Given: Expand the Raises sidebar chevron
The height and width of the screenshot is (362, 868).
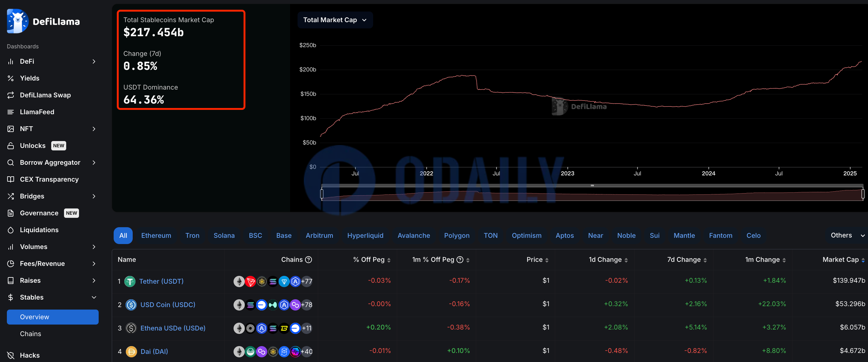Looking at the screenshot, I should click(x=94, y=280).
